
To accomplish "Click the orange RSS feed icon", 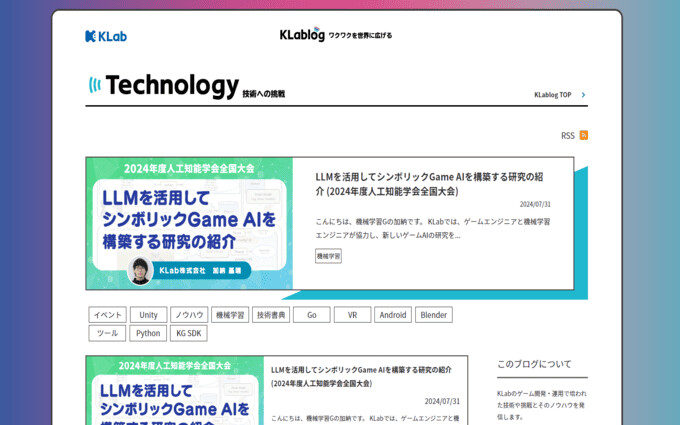I will (584, 135).
